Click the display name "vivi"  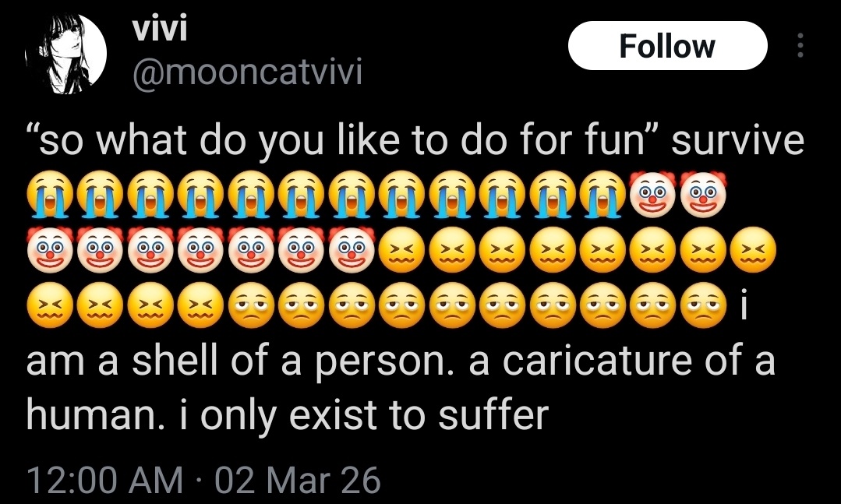click(x=158, y=30)
